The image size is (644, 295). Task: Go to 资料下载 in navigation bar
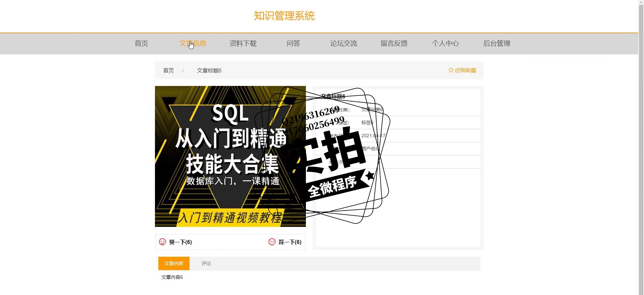[243, 43]
